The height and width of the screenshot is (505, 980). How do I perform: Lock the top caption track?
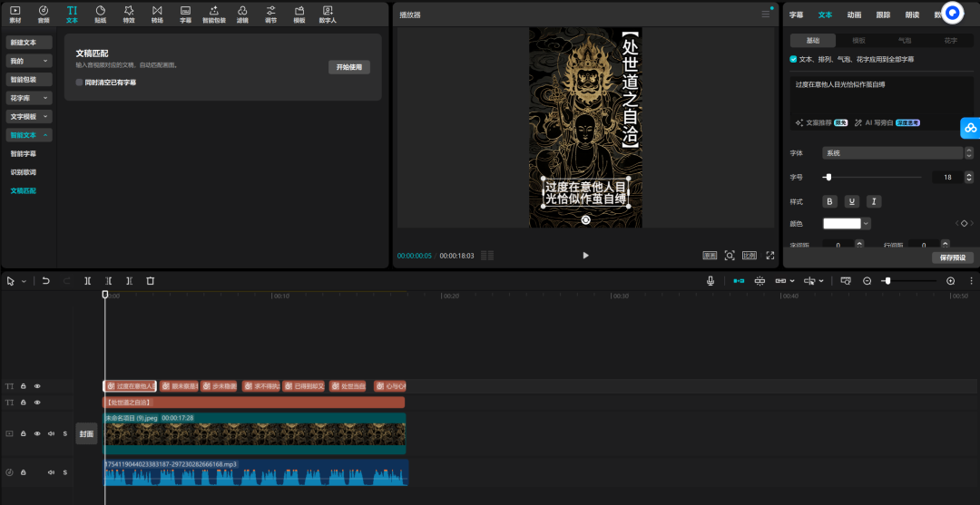pyautogui.click(x=23, y=386)
